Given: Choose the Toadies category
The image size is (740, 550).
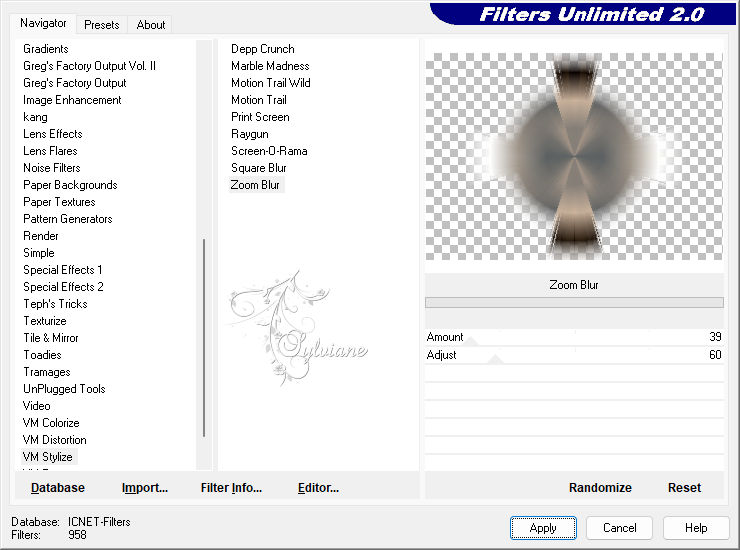Looking at the screenshot, I should [x=42, y=355].
